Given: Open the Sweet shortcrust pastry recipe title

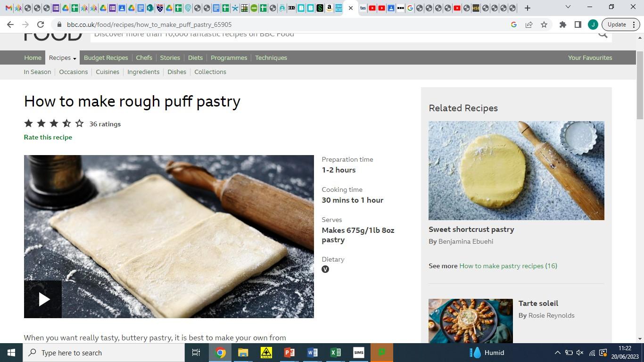Looking at the screenshot, I should click(x=471, y=230).
